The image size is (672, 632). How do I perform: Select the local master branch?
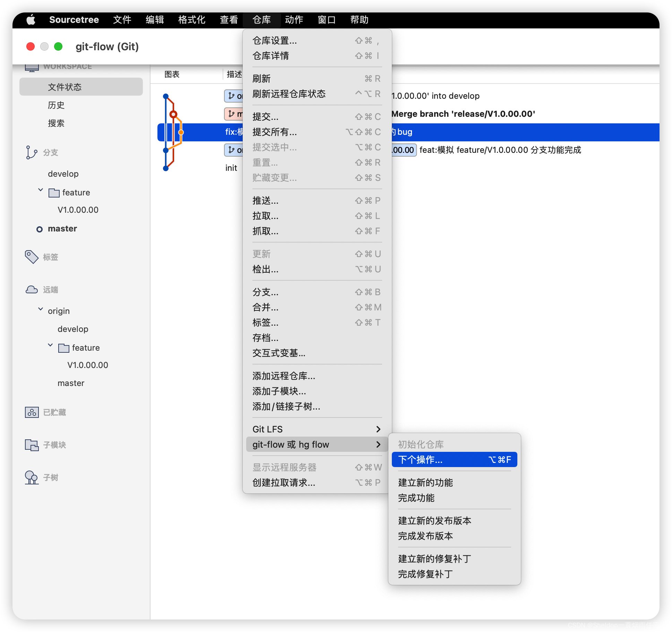[x=62, y=229]
